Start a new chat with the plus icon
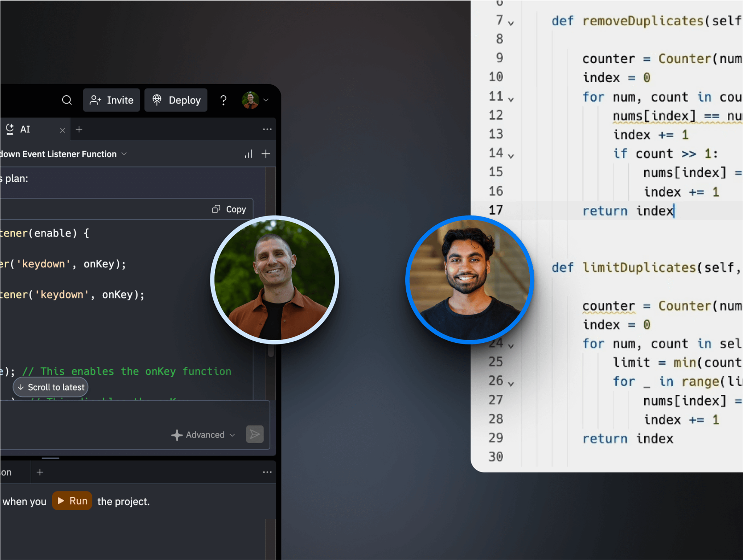This screenshot has width=743, height=560. (79, 129)
